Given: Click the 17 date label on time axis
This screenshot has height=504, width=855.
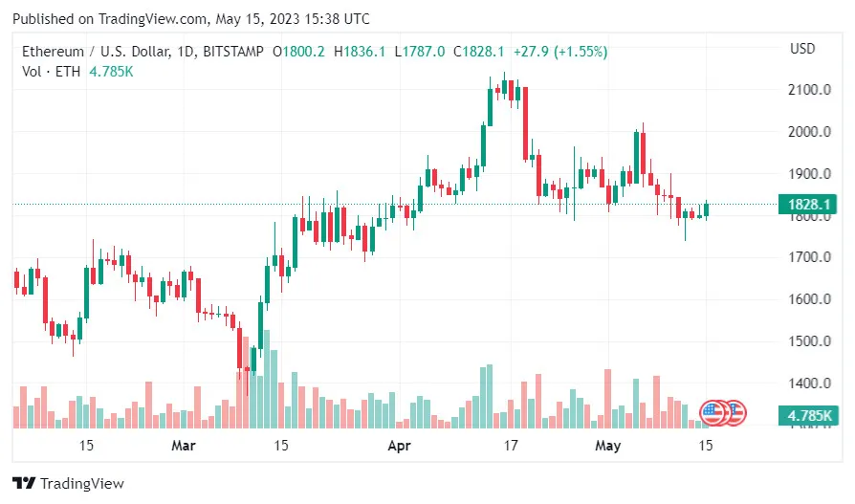Looking at the screenshot, I should [x=511, y=446].
